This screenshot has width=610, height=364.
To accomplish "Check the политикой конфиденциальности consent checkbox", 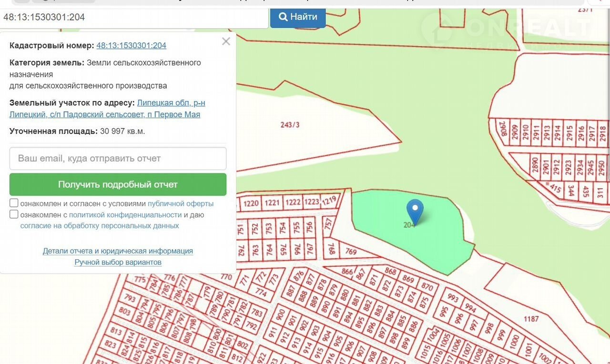I will pos(14,214).
